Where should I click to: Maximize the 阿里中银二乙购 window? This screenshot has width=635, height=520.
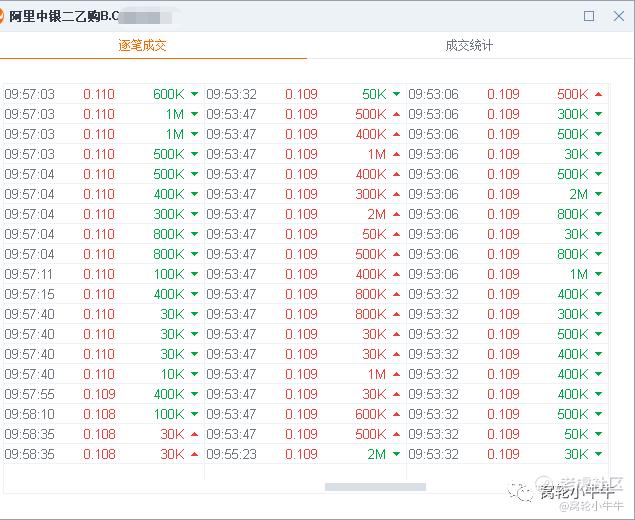[x=589, y=16]
